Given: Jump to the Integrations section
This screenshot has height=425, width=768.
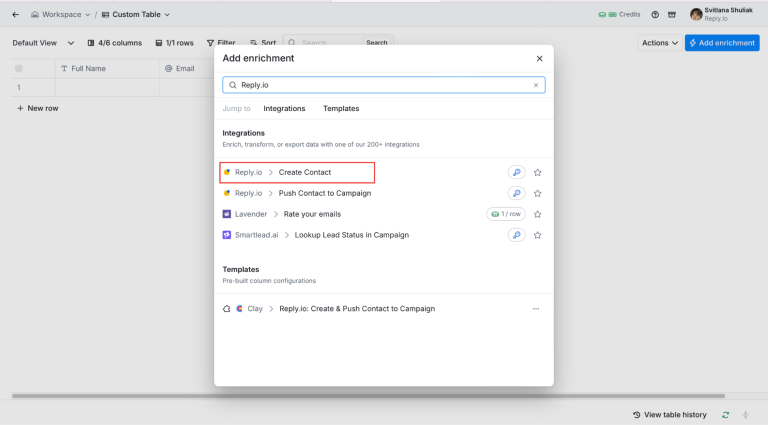Looking at the screenshot, I should click(x=284, y=109).
